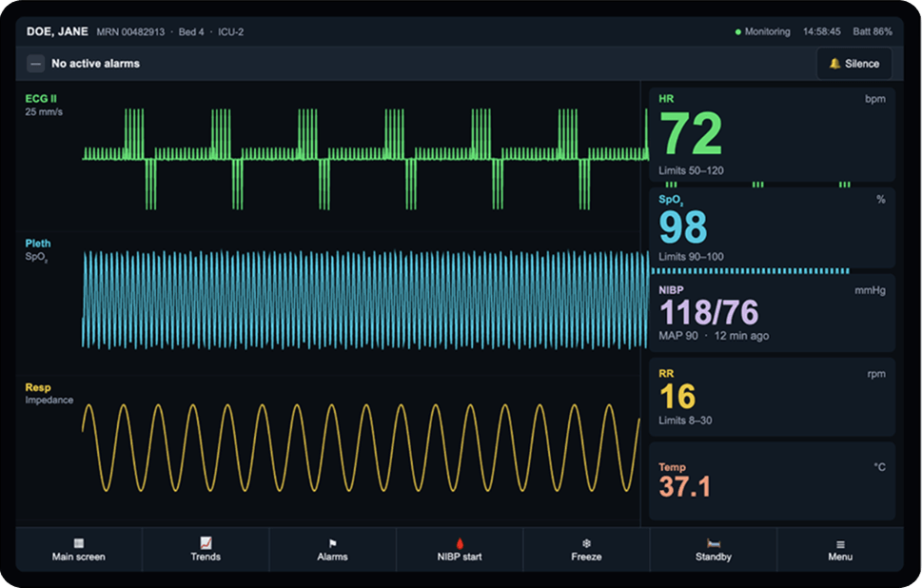Screen dimensions: 922x588
Task: Click the ICU-2 unit label
Action: [230, 31]
